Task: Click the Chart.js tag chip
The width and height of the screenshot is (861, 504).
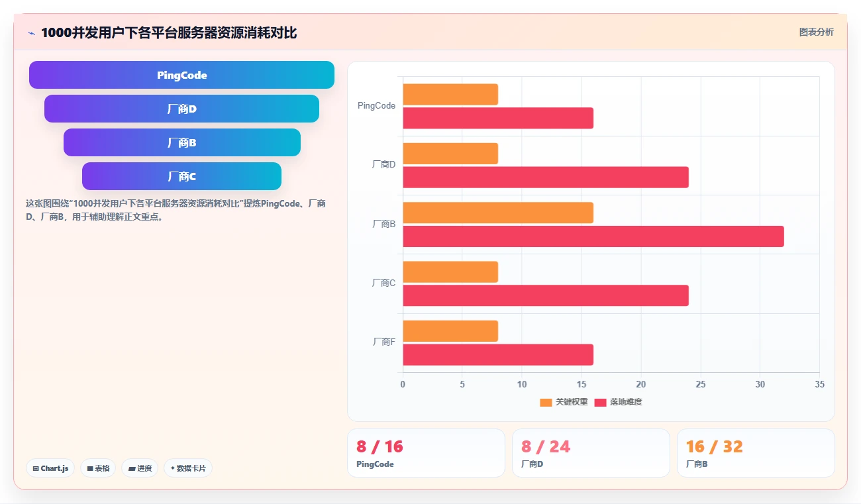Action: coord(51,468)
